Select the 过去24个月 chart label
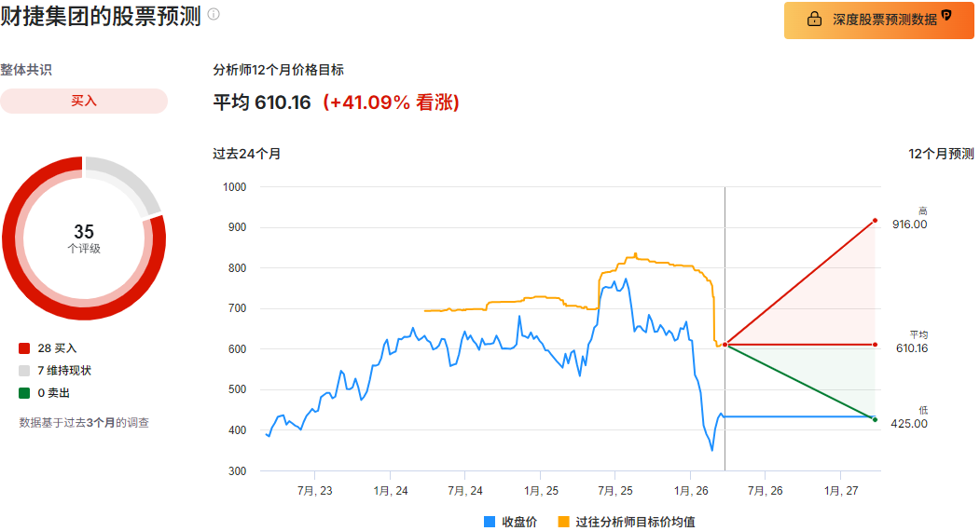 click(x=246, y=154)
